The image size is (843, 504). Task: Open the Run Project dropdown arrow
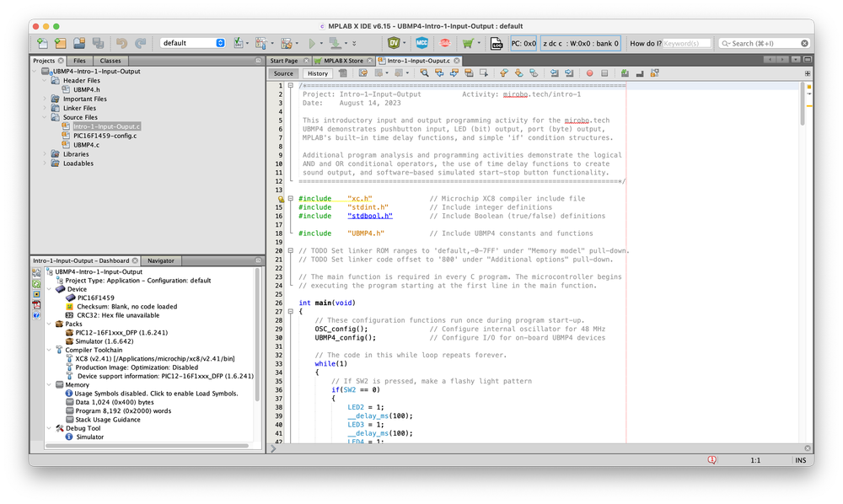[x=321, y=44]
